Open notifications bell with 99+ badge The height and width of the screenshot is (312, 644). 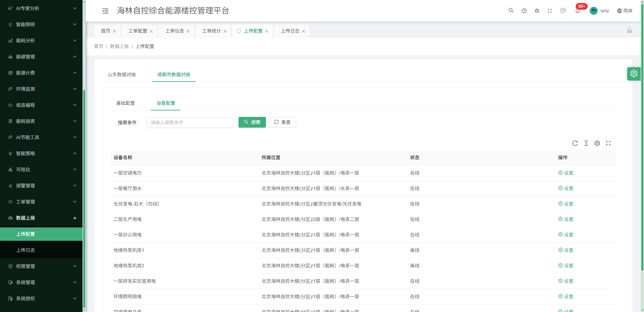tap(578, 11)
